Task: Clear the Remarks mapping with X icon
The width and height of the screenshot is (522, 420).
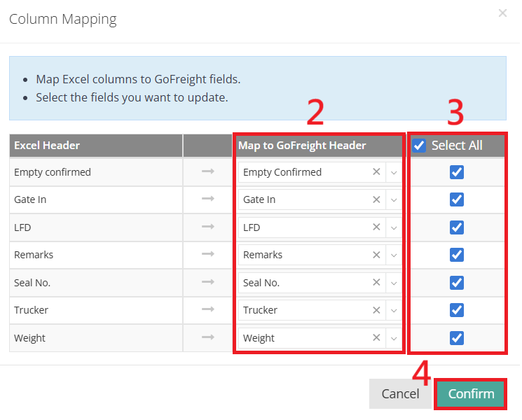Action: click(x=376, y=255)
